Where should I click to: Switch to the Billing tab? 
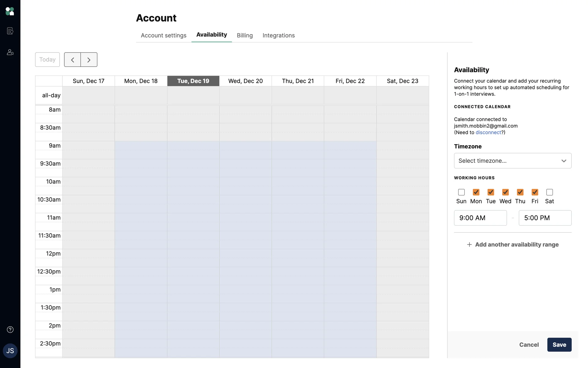tap(245, 36)
